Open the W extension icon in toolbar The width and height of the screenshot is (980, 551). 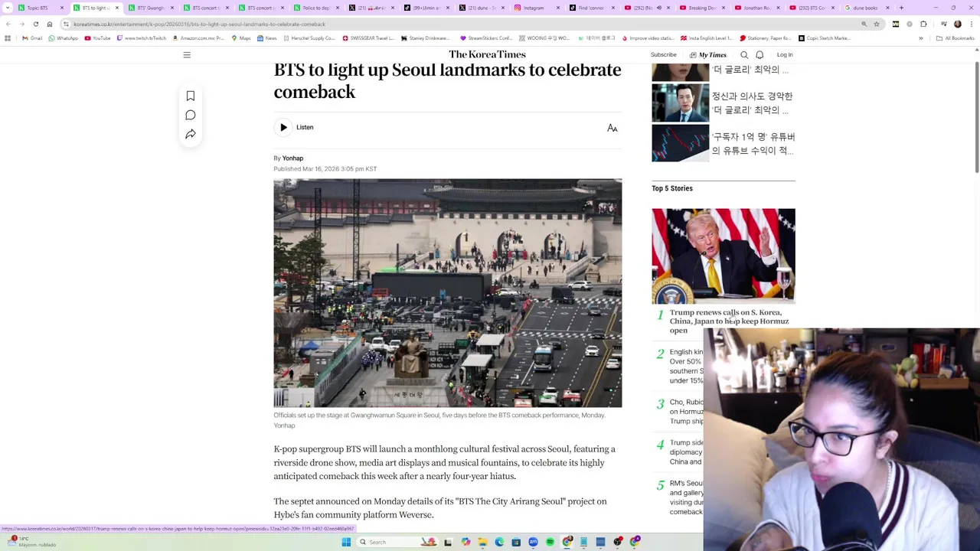(896, 24)
